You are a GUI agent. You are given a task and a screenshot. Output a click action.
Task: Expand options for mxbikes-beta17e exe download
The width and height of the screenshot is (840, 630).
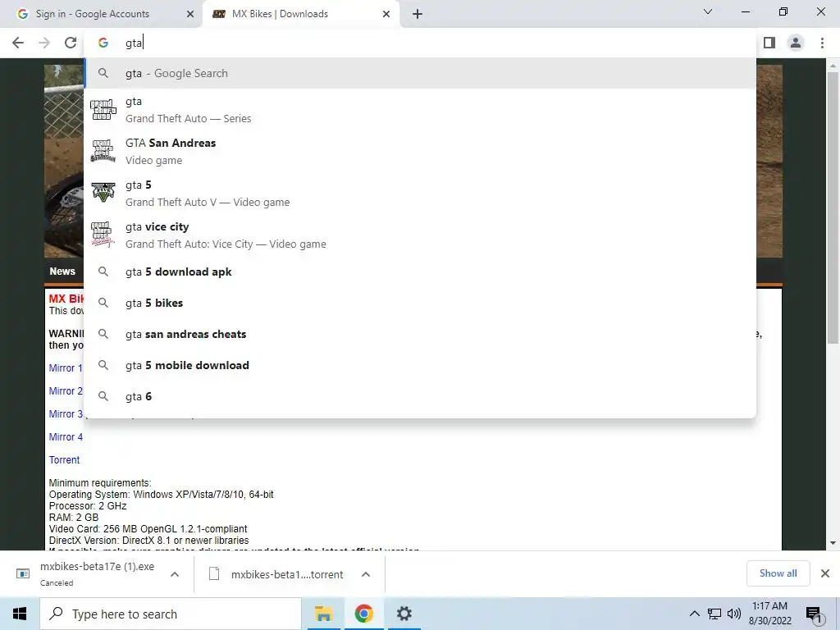point(175,574)
